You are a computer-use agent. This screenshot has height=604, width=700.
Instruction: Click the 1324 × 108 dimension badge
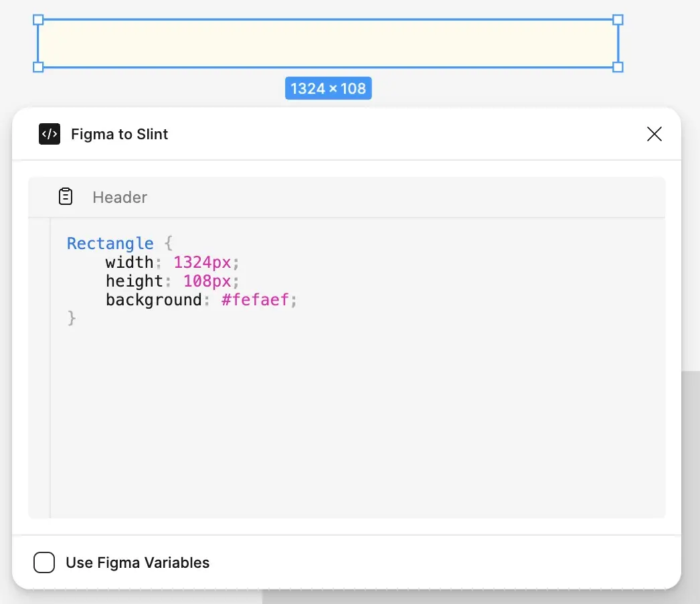coord(328,88)
